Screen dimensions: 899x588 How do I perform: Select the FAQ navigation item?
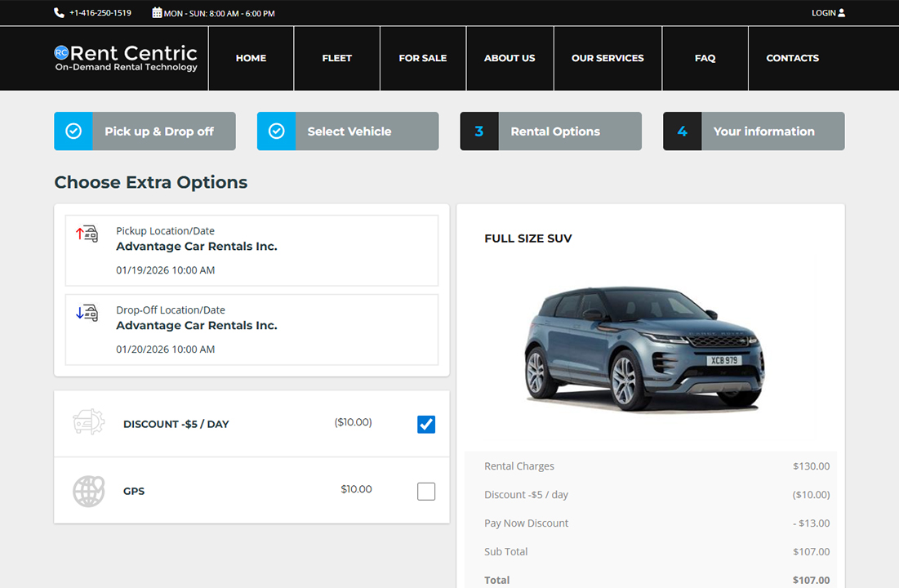(705, 58)
